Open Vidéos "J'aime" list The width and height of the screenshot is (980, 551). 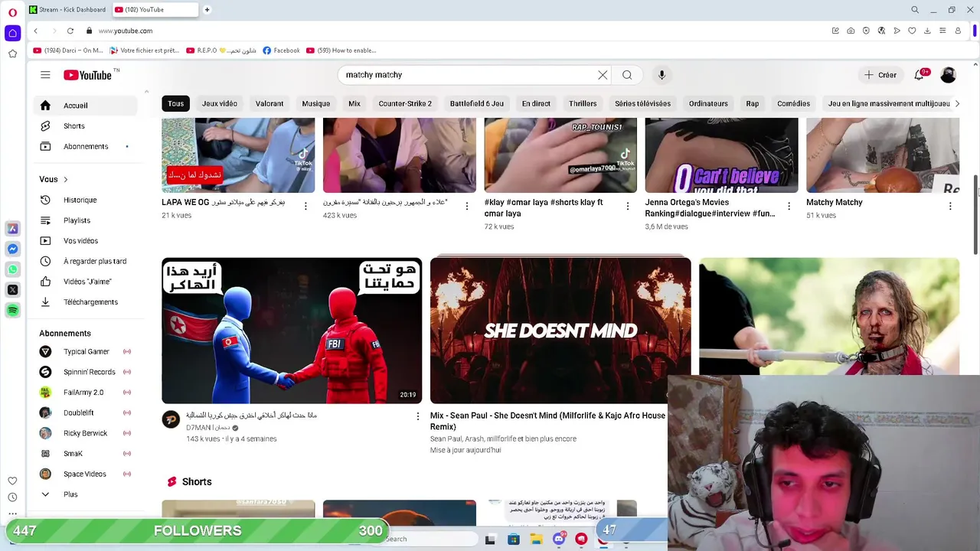[x=86, y=282]
